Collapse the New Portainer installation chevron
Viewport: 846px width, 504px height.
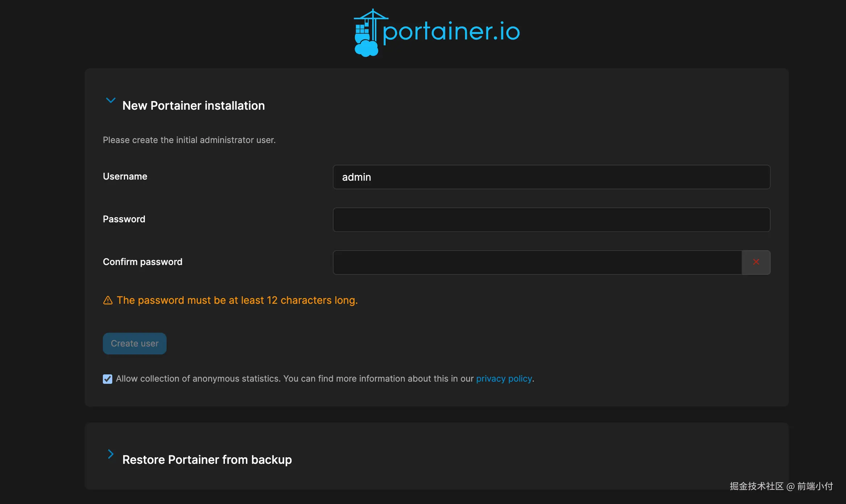pos(110,100)
